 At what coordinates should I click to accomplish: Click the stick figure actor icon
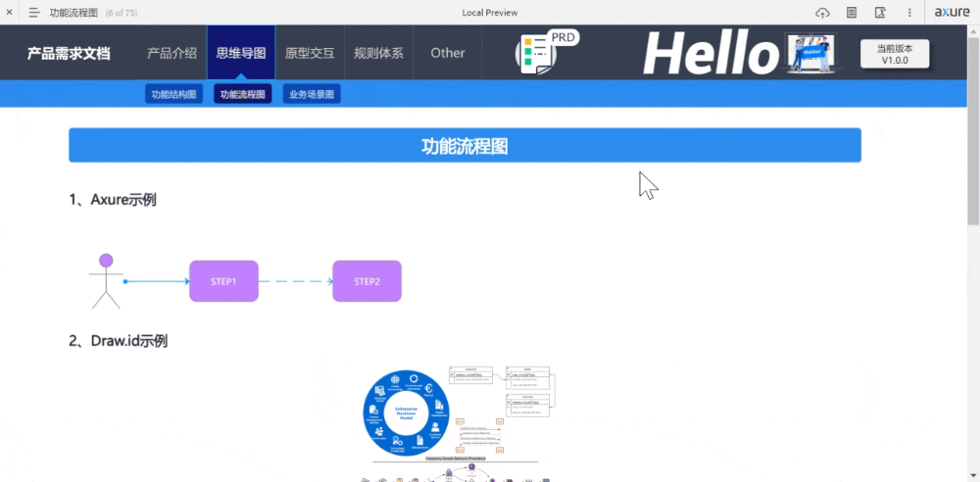[106, 281]
